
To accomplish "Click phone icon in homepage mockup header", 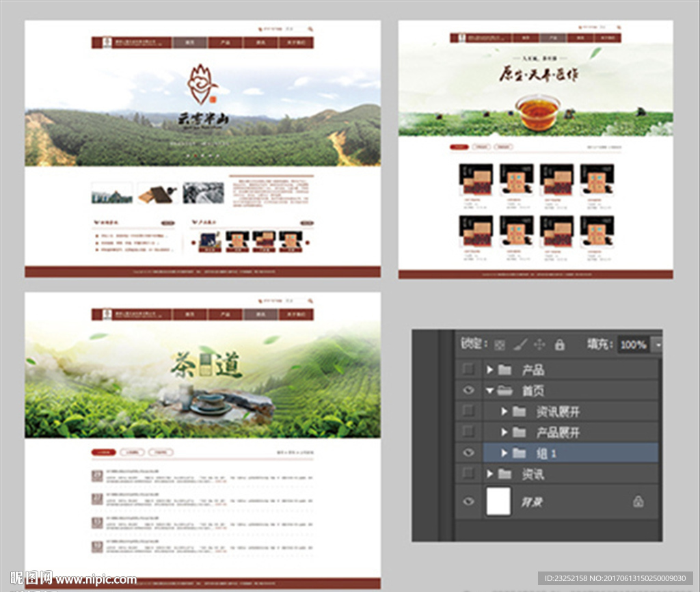I will click(260, 29).
